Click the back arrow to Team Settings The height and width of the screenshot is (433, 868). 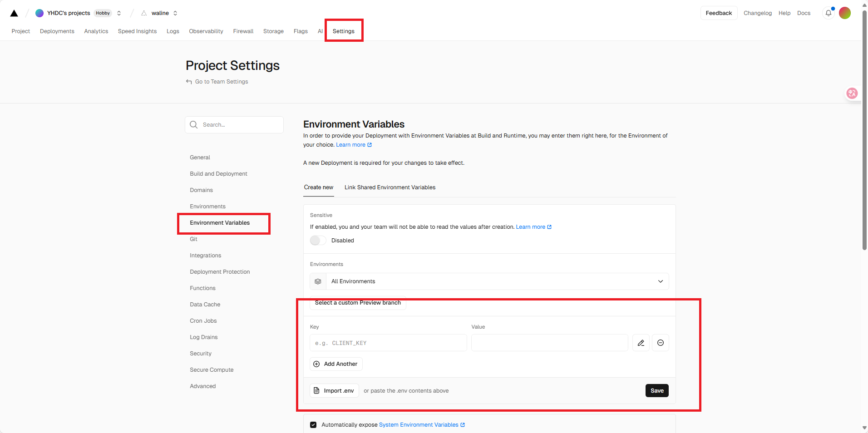189,82
